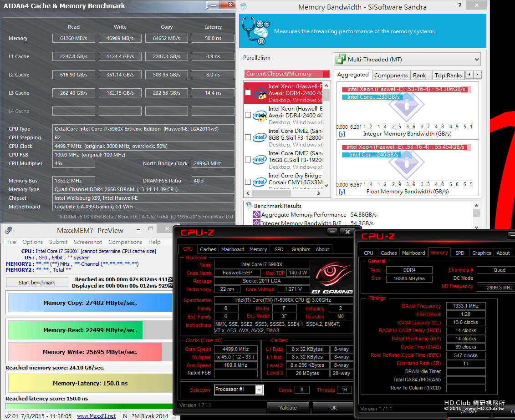The height and width of the screenshot is (420, 515).
Task: Check the Avexir DDR4-2400 second entry checkbox
Action: point(248,115)
